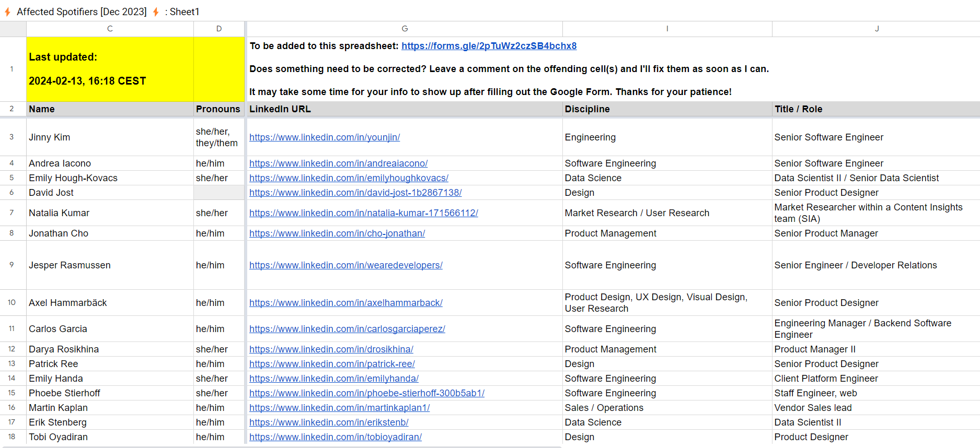Open the carlosgarciaperez LinkedIn link

(347, 329)
